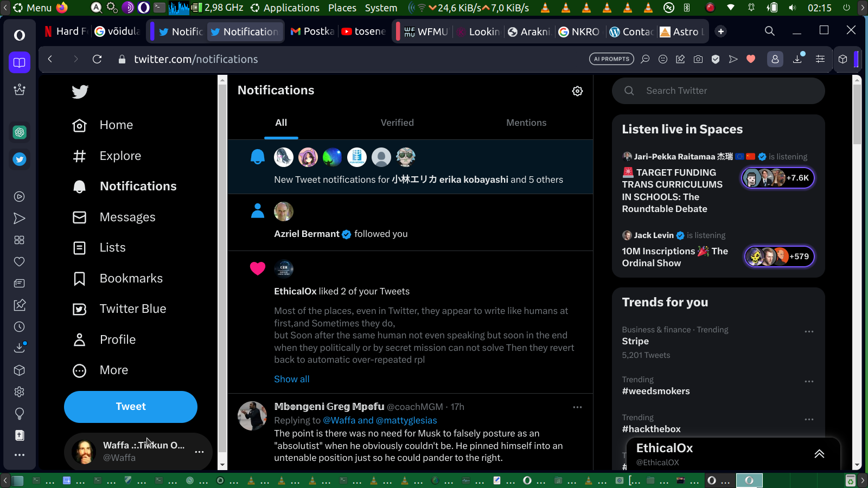This screenshot has height=488, width=868.
Task: Open Profile in Twitter navigation
Action: click(x=104, y=340)
